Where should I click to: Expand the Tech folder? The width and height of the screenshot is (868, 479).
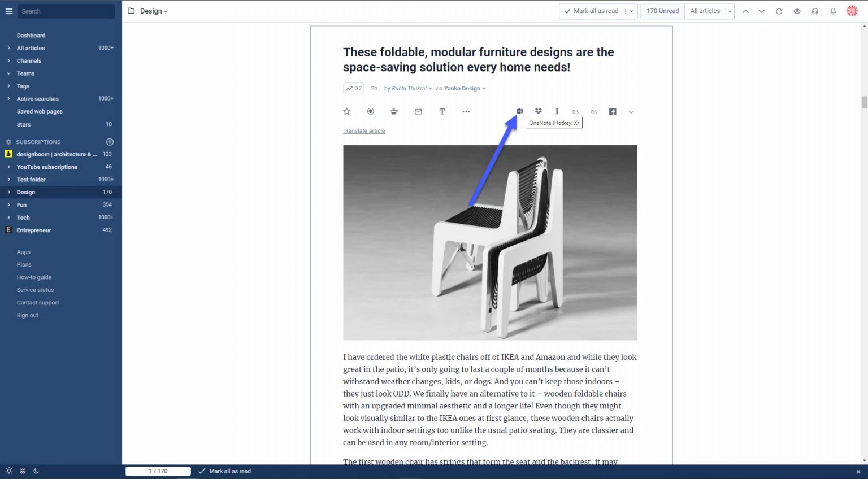click(8, 217)
